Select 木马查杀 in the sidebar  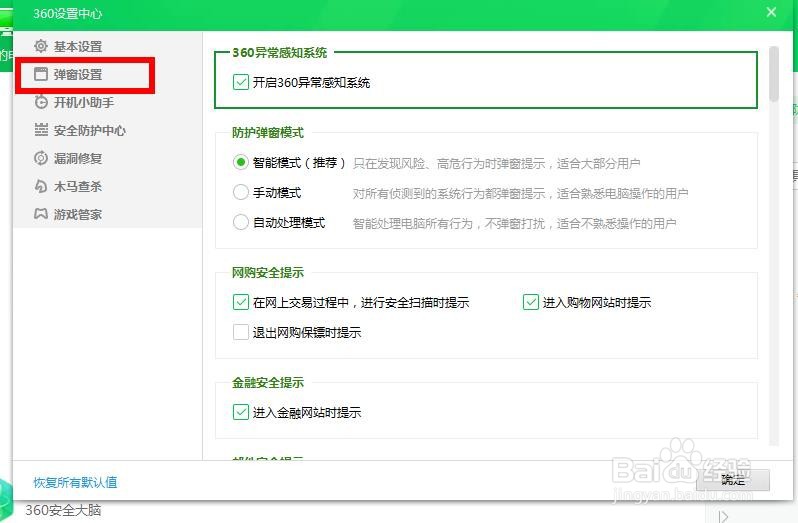pos(78,186)
